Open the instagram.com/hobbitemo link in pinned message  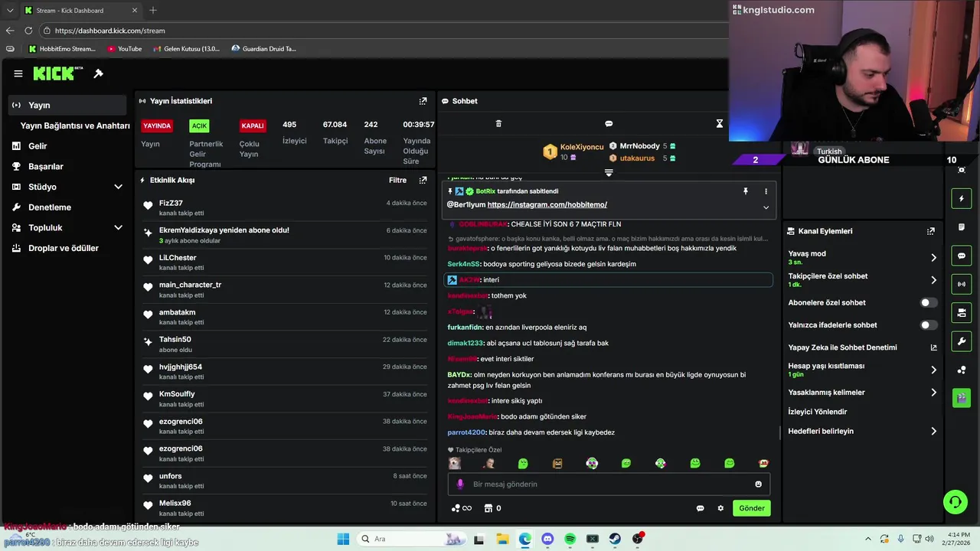point(547,204)
